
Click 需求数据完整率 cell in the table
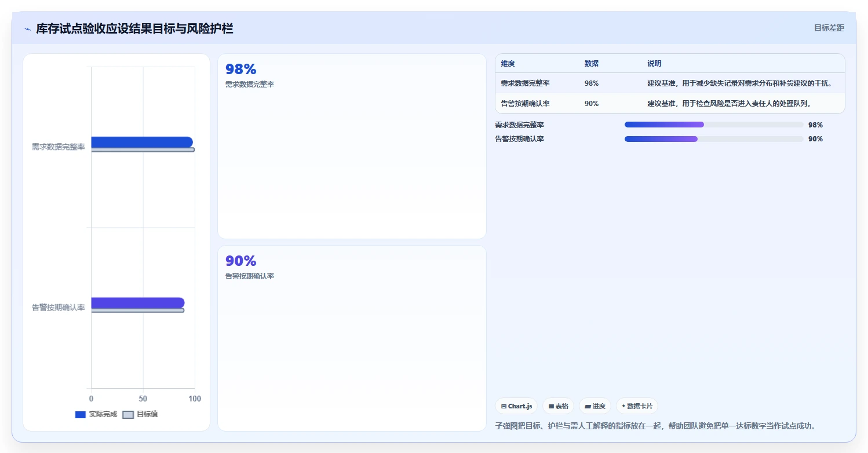526,83
